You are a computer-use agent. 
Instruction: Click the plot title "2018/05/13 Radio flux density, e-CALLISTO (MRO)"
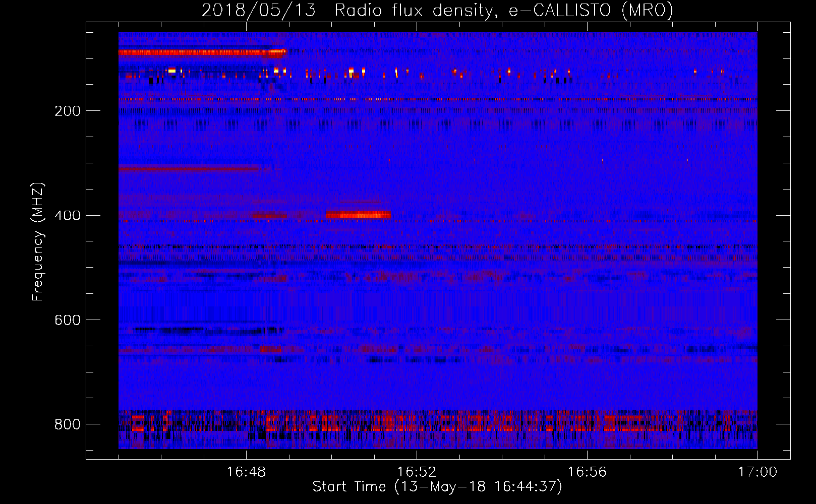437,10
